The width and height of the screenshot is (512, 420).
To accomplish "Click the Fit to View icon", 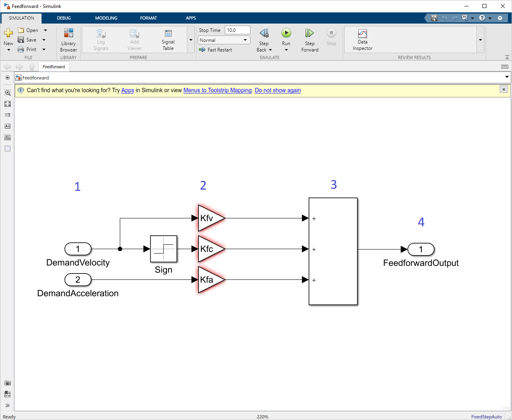I will pos(8,104).
